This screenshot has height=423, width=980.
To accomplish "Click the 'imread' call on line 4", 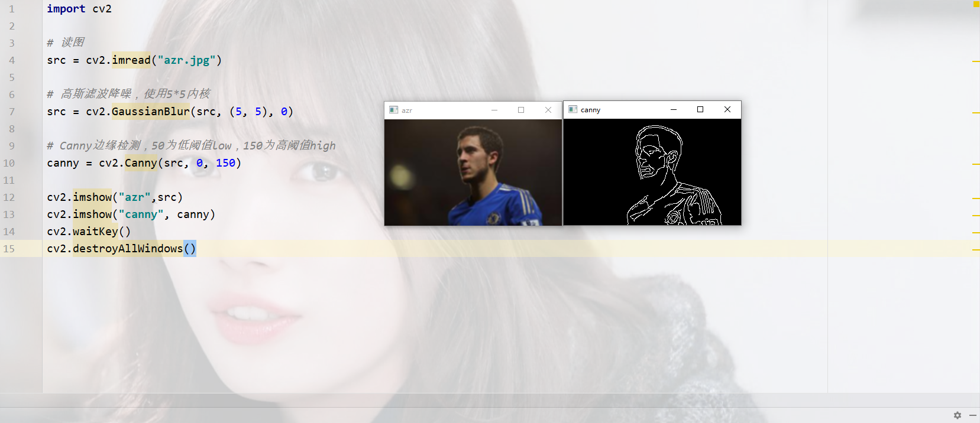I will point(131,60).
